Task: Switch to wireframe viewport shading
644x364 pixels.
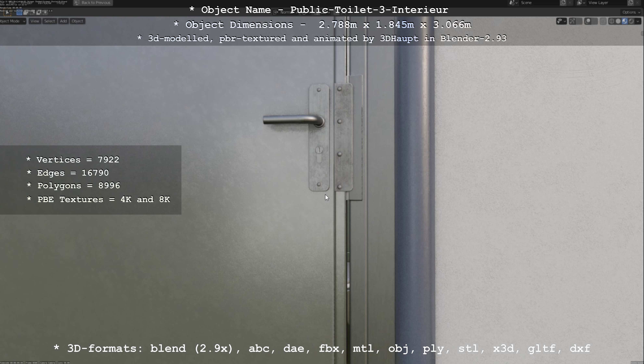Action: [x=612, y=21]
